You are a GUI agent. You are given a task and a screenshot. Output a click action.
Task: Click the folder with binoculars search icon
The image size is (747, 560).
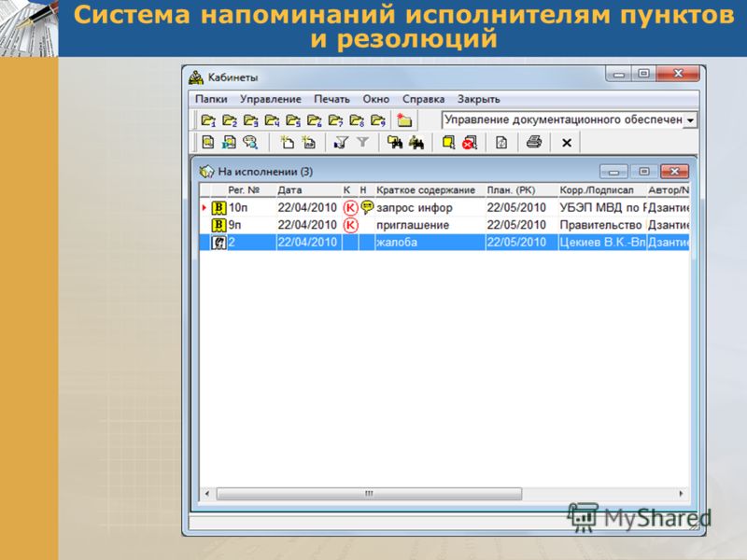(394, 143)
